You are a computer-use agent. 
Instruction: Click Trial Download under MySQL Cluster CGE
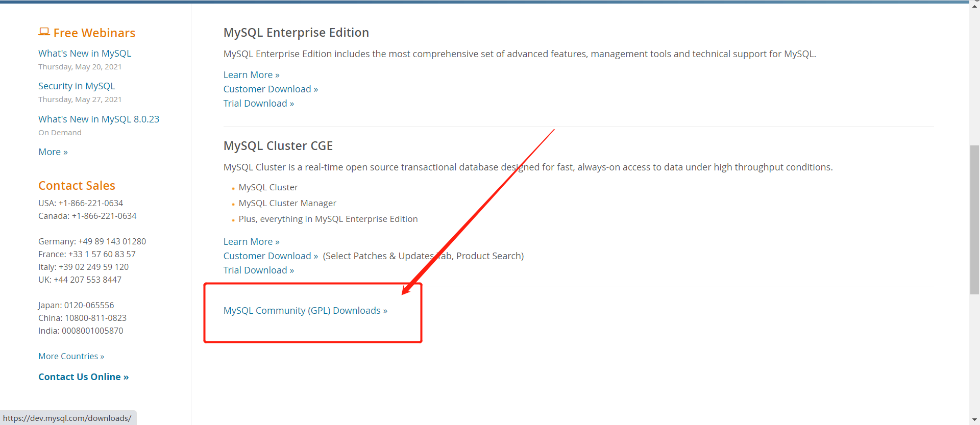(259, 270)
